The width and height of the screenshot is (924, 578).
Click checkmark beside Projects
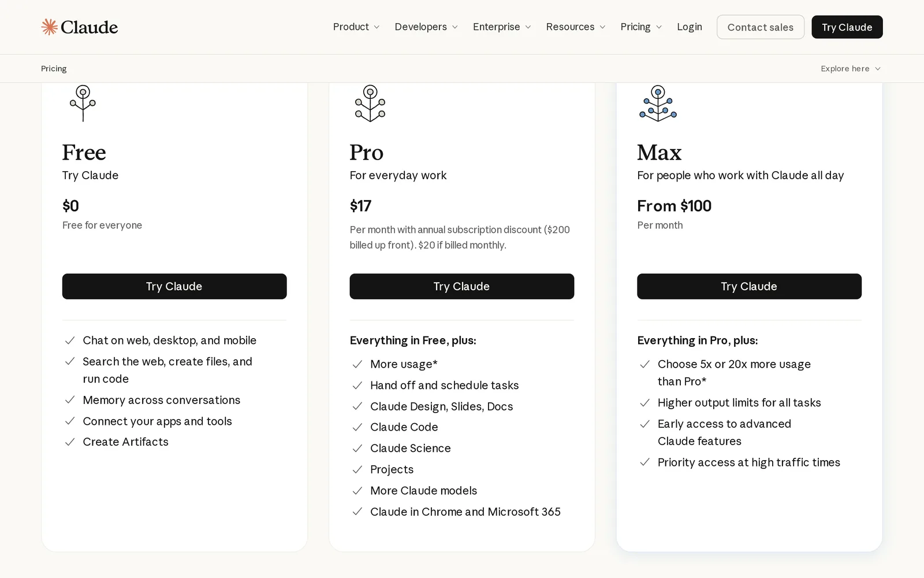[x=357, y=469]
